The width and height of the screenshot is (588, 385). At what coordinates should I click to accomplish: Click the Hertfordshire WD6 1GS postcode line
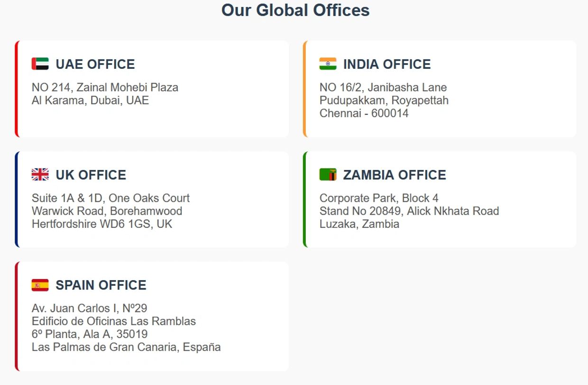[x=101, y=224]
